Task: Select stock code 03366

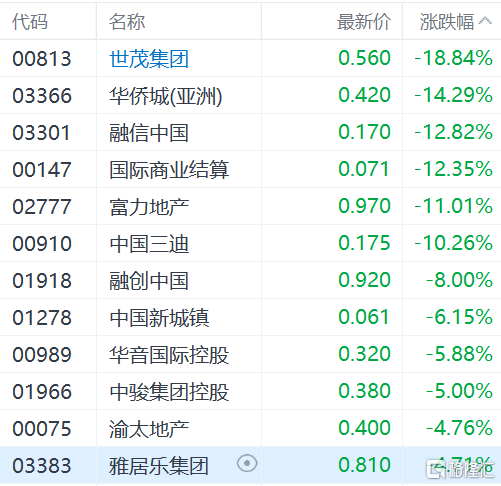Action: [42, 96]
